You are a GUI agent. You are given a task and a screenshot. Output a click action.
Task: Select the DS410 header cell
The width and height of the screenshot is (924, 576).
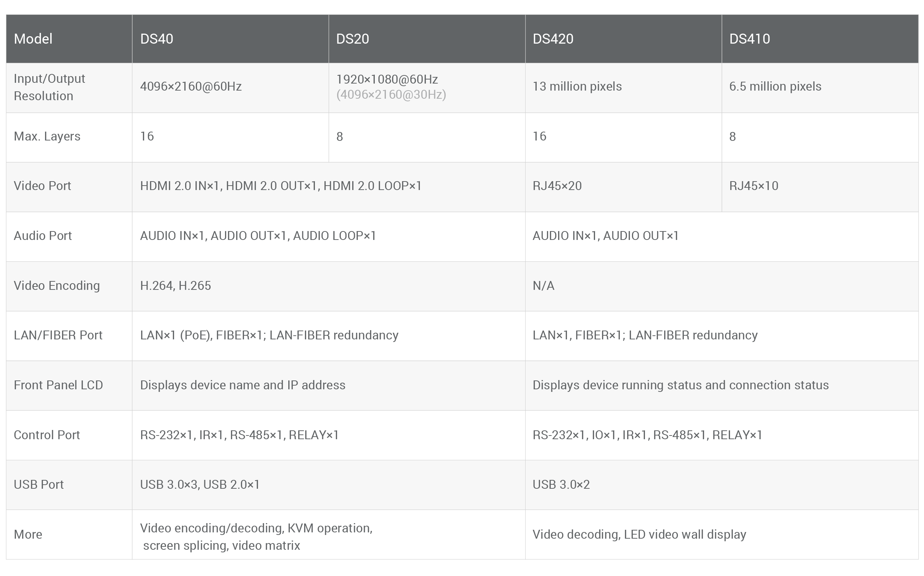coord(749,39)
